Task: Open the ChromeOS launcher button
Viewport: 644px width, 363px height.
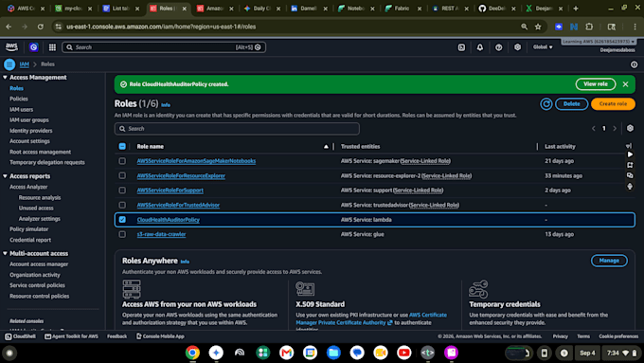Action: click(x=9, y=353)
